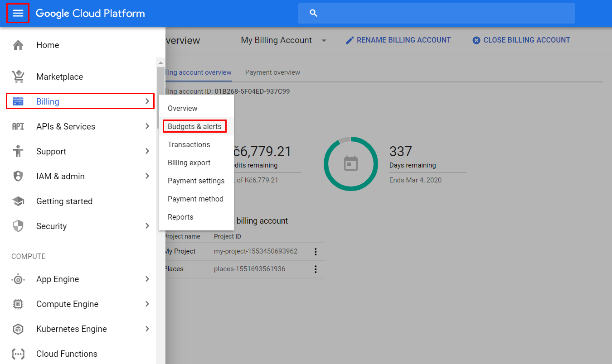Click the hamburger navigation menu icon
The height and width of the screenshot is (364, 612).
pyautogui.click(x=18, y=13)
